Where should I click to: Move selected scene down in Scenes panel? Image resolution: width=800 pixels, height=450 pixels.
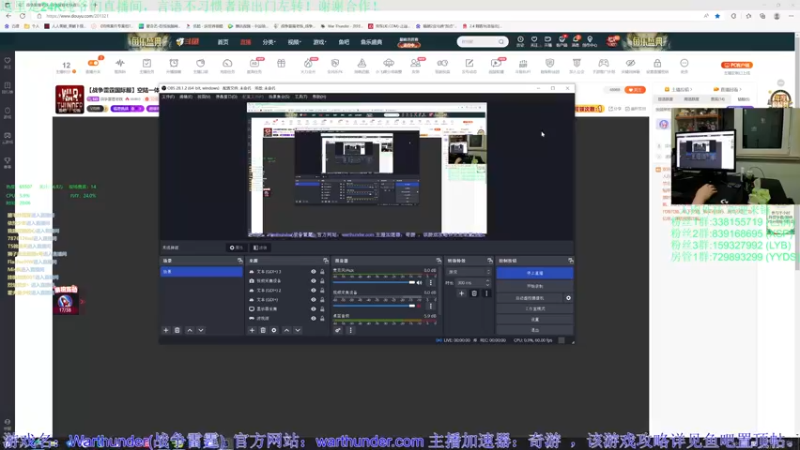[201, 330]
